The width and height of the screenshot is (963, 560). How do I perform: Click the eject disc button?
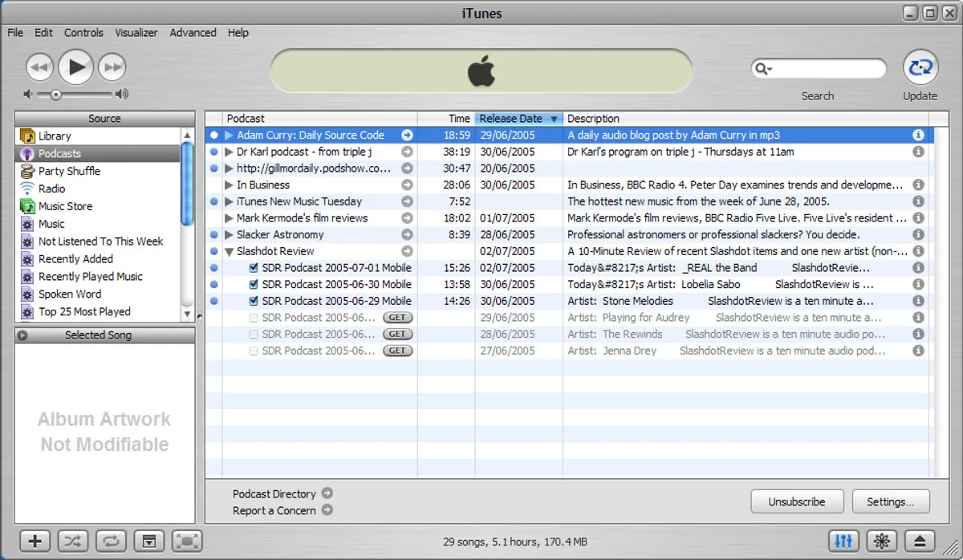920,541
